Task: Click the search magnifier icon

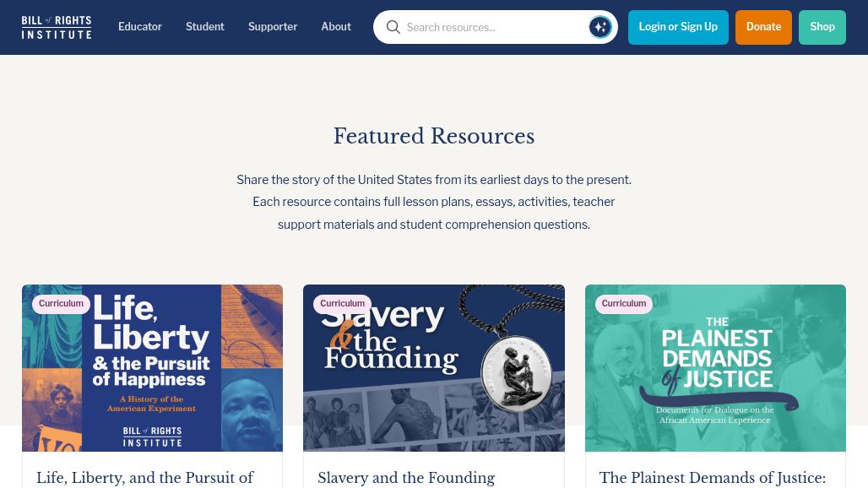Action: click(393, 27)
